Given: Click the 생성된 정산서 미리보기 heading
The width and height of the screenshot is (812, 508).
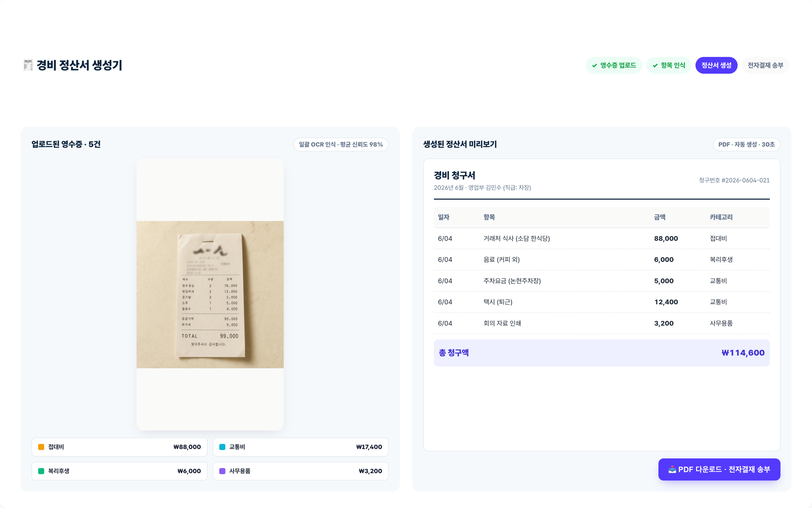Looking at the screenshot, I should (460, 144).
